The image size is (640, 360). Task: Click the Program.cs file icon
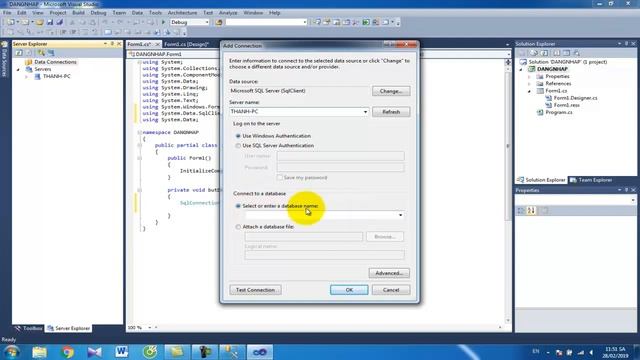click(540, 112)
